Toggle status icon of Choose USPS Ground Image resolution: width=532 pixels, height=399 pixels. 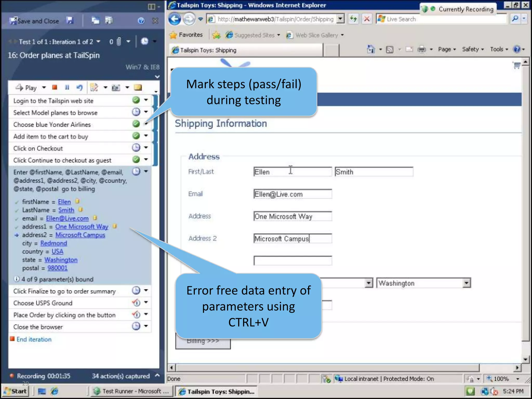coord(136,303)
